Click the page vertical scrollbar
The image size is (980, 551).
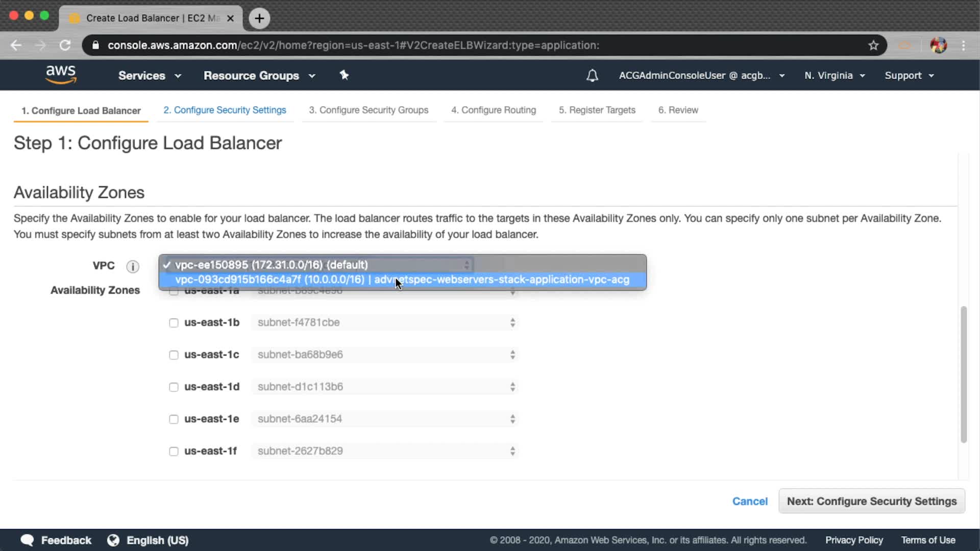point(963,374)
